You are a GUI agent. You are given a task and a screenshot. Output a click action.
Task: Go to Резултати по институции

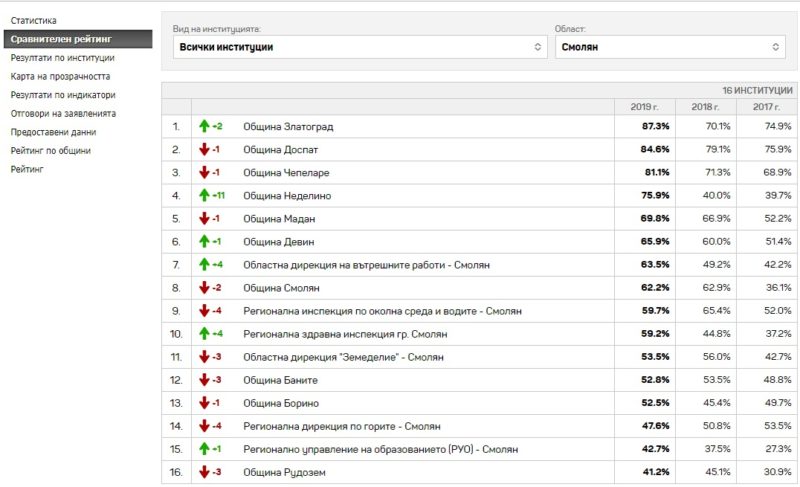62,58
